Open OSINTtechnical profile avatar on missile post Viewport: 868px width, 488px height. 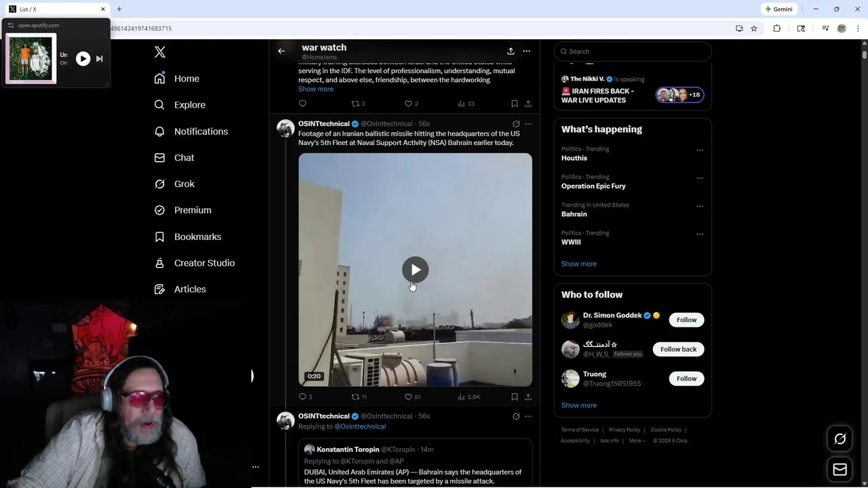(x=285, y=128)
